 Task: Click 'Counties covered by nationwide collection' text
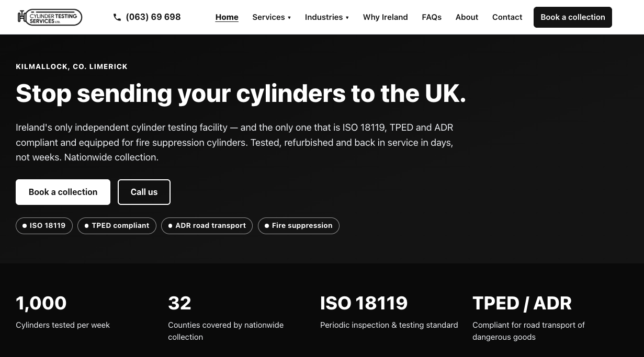click(x=226, y=331)
